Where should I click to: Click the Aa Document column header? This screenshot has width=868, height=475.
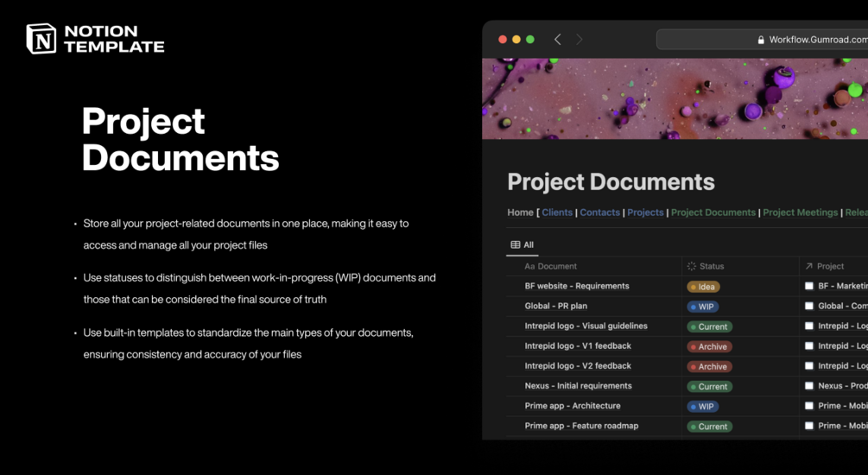tap(550, 266)
